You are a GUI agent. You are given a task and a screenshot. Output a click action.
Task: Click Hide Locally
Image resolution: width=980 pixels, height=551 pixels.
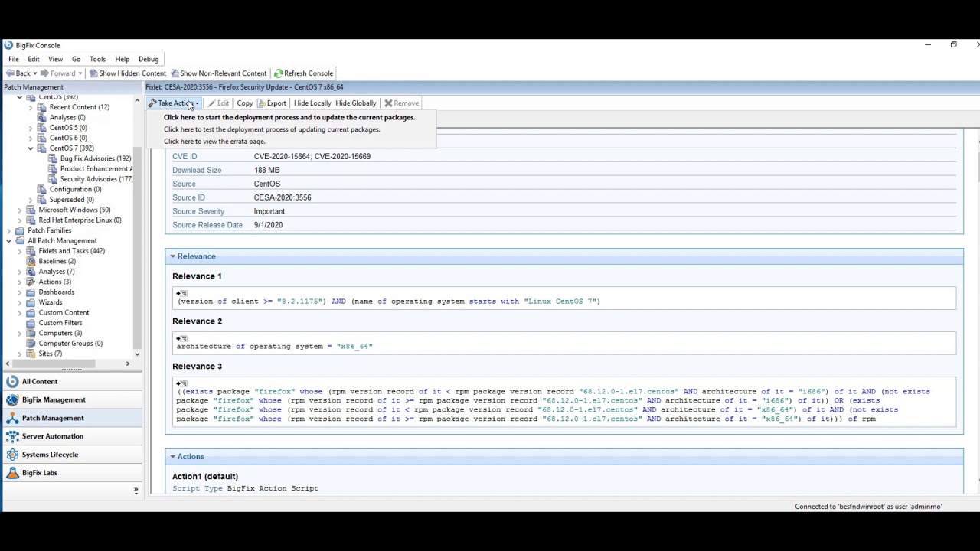pos(312,103)
